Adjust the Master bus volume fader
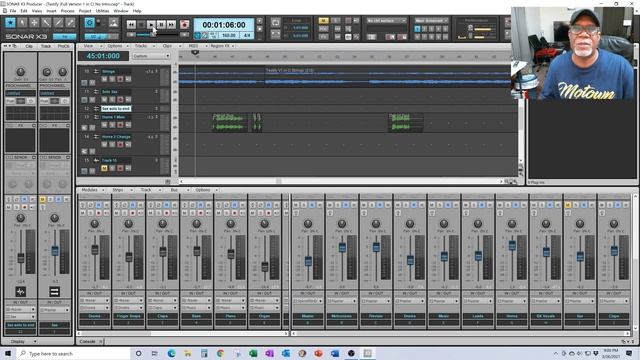 click(x=308, y=261)
